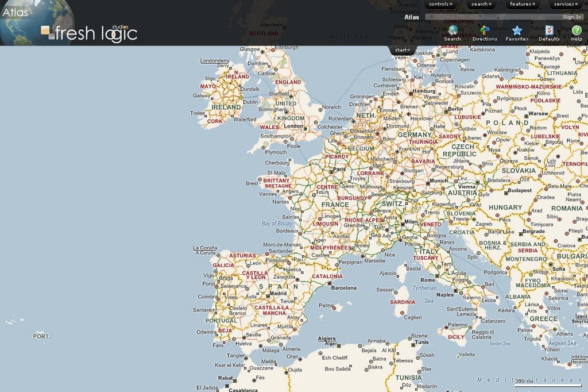Expand the controls dropdown tab
The height and width of the screenshot is (392, 588).
pyautogui.click(x=440, y=4)
